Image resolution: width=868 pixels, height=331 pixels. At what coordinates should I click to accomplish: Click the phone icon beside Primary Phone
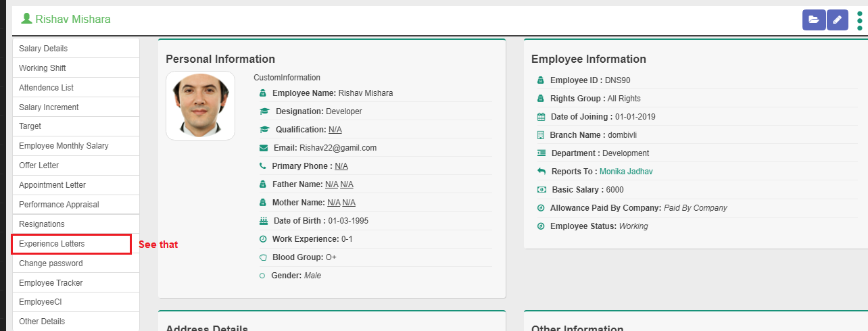click(263, 166)
